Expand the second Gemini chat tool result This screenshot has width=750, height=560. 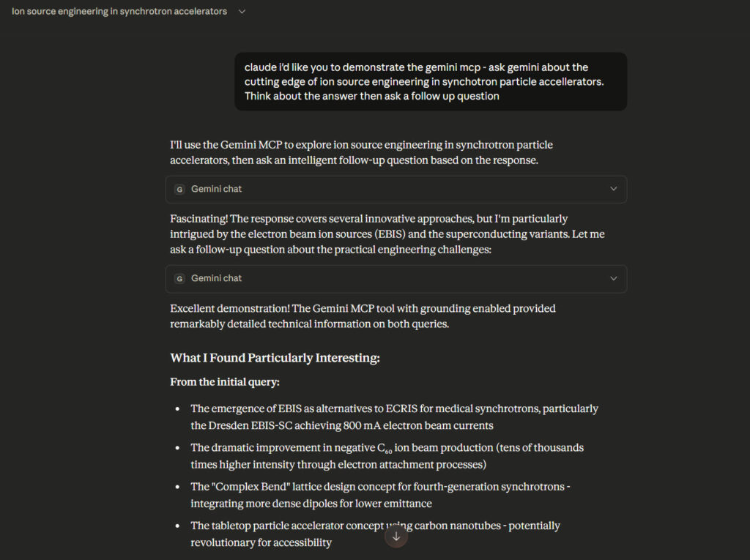tap(613, 278)
